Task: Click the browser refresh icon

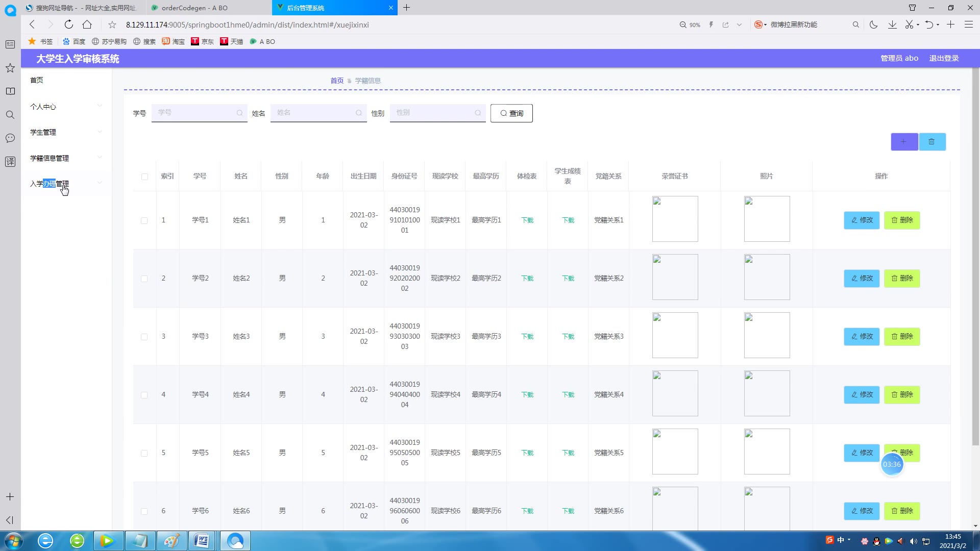Action: [x=69, y=24]
